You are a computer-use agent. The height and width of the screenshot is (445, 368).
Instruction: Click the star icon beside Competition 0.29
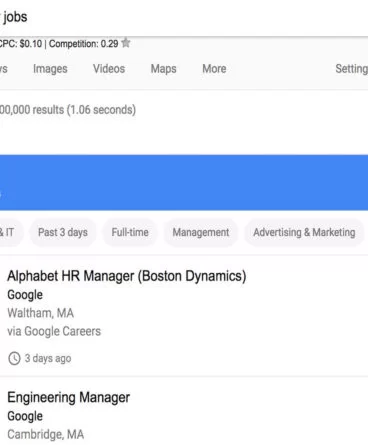126,43
